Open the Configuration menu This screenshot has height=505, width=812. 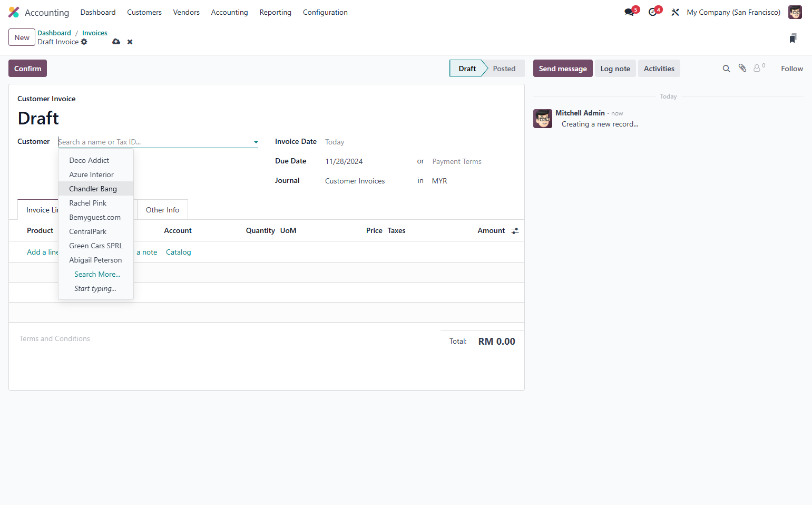point(325,12)
